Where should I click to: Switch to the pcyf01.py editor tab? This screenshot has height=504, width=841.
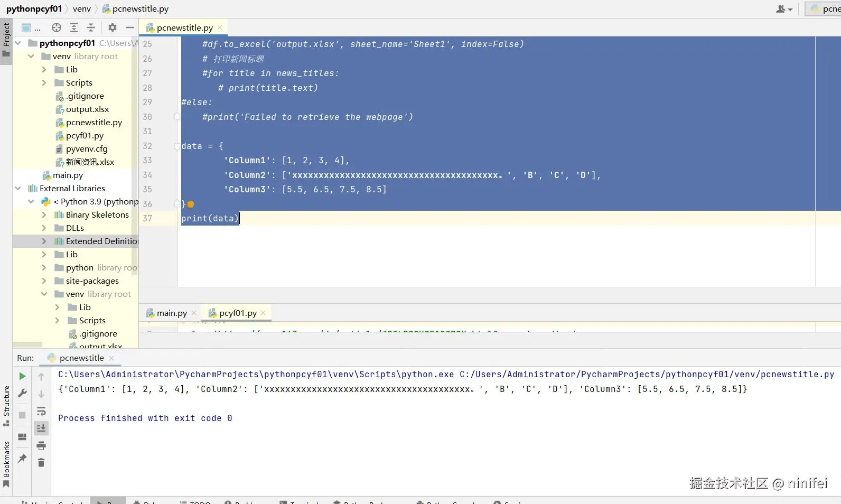click(x=238, y=313)
